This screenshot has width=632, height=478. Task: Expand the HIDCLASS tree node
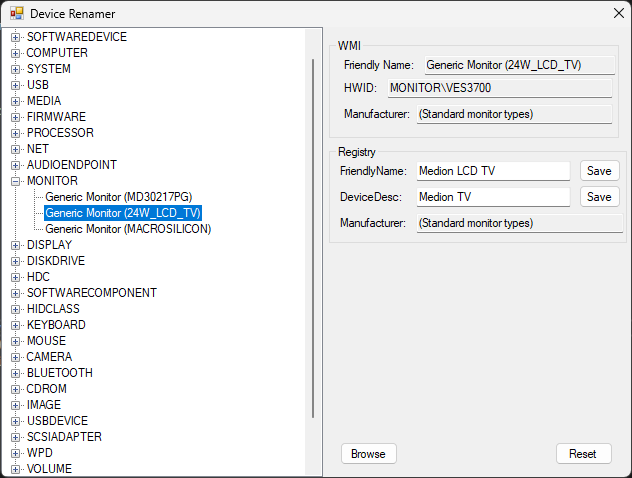(x=15, y=309)
